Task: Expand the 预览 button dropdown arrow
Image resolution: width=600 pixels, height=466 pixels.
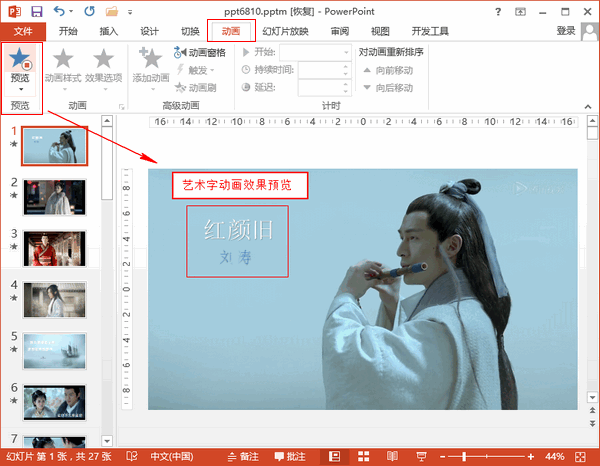Action: tap(21, 89)
